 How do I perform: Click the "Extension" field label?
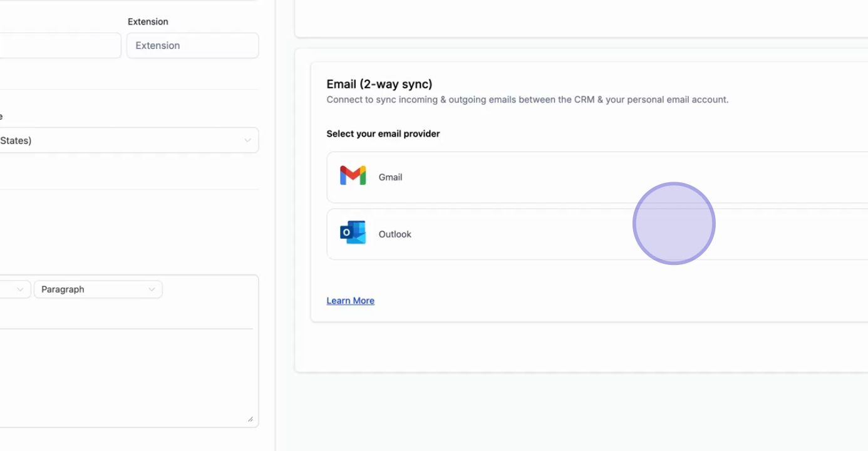coord(148,21)
